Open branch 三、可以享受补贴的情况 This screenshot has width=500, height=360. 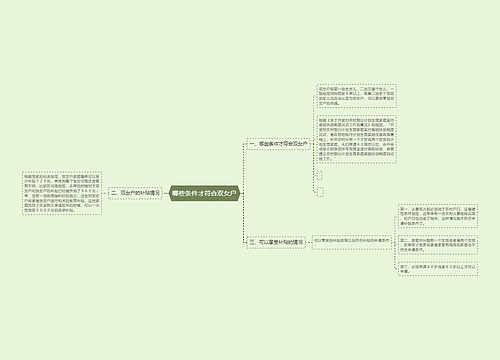pos(276,242)
